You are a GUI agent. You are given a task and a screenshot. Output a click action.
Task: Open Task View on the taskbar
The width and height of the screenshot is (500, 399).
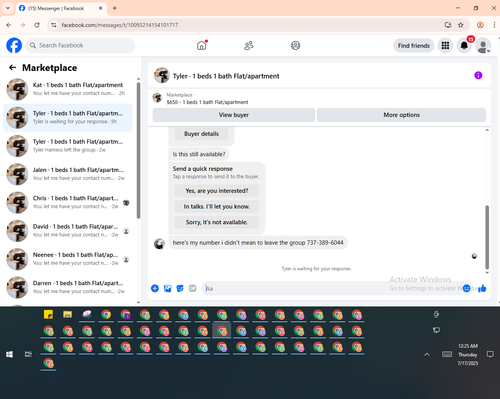click(x=28, y=354)
